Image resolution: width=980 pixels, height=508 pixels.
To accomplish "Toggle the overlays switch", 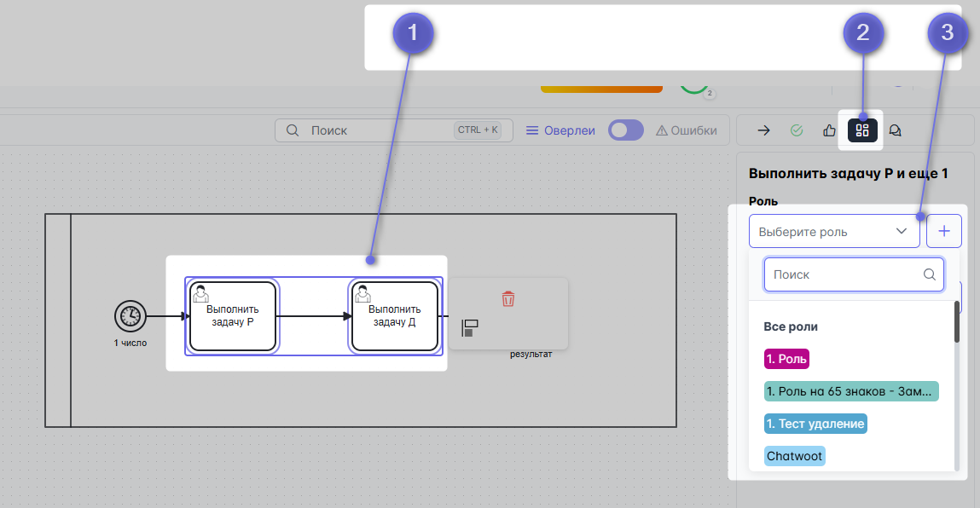I will [x=625, y=130].
